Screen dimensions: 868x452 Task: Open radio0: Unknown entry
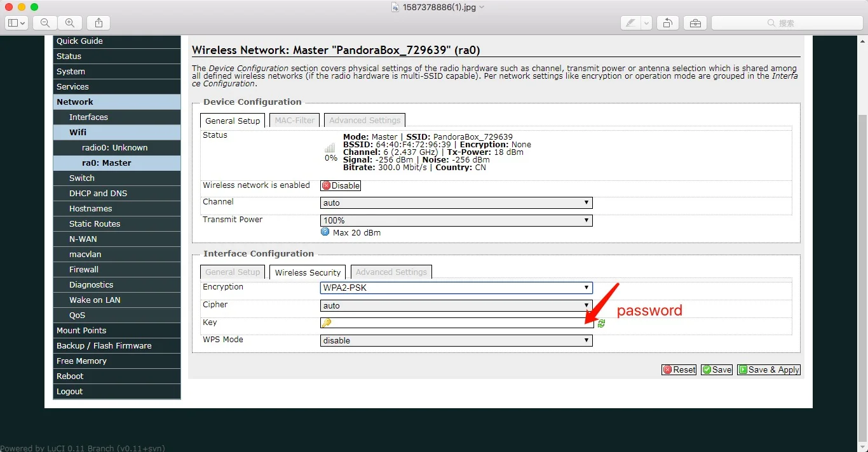click(x=117, y=148)
